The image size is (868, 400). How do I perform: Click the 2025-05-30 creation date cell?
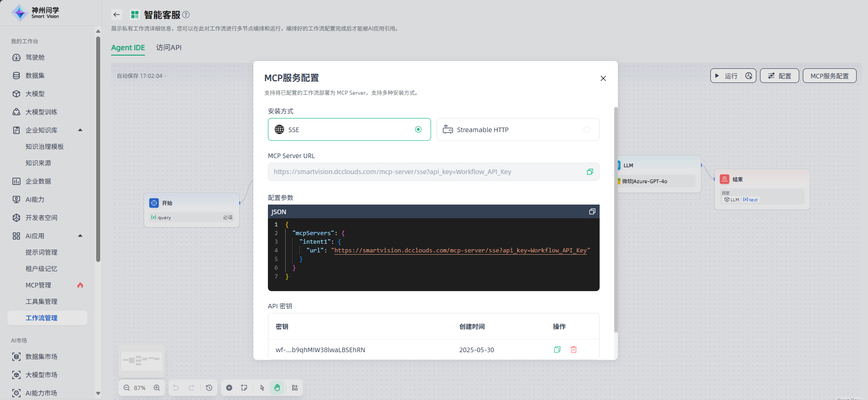pos(477,350)
